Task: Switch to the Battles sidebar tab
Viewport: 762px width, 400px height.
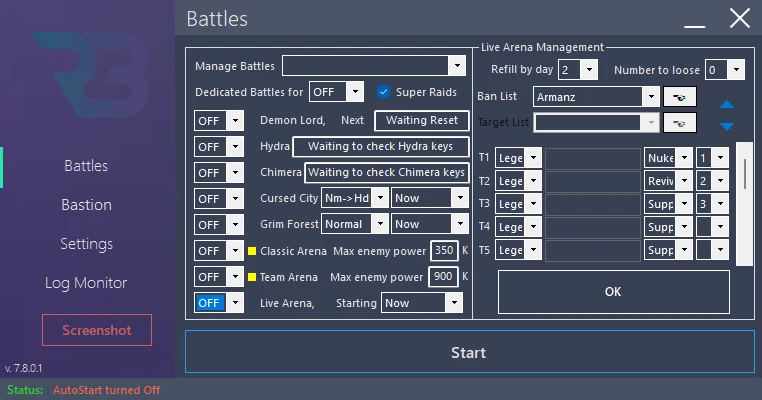Action: tap(86, 166)
